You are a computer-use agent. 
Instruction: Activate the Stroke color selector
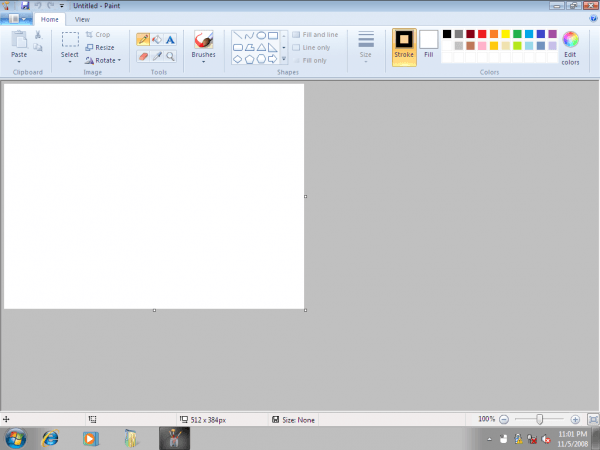point(404,45)
